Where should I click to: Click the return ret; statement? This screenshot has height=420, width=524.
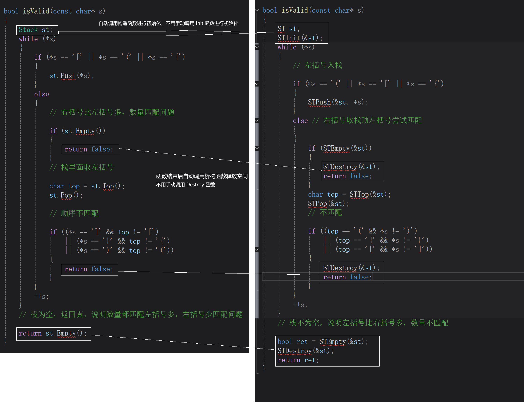point(298,360)
